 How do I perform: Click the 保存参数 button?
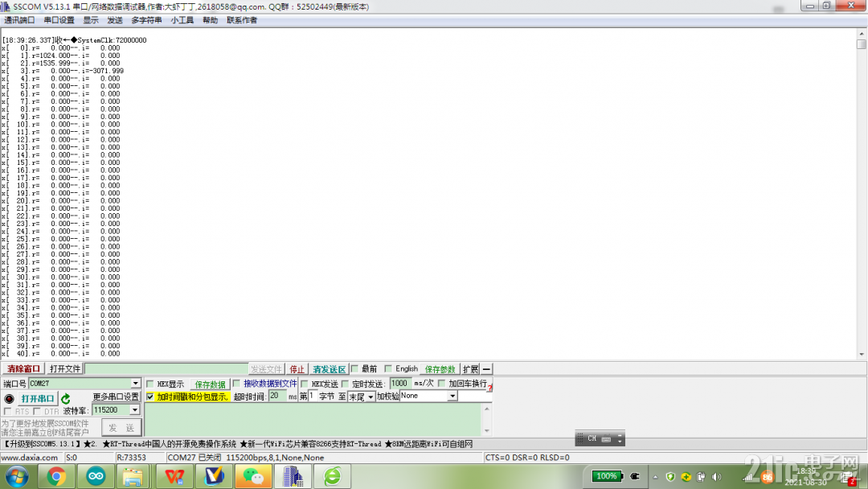tap(440, 369)
